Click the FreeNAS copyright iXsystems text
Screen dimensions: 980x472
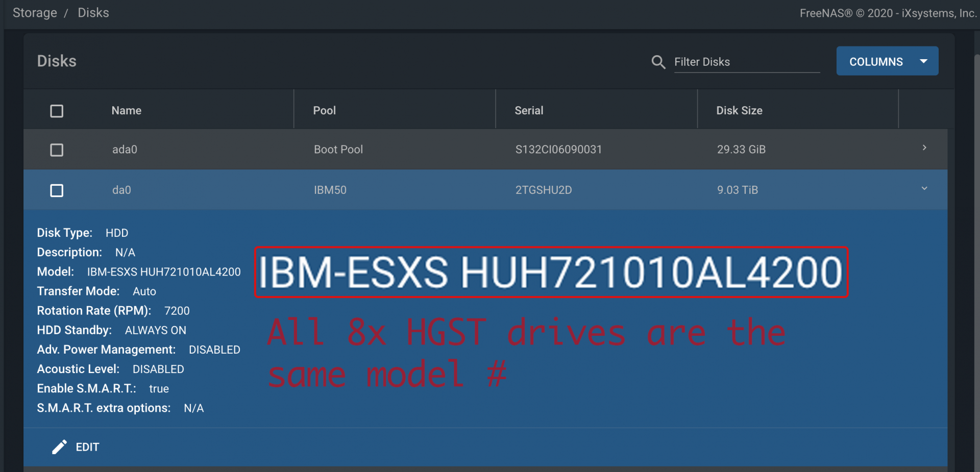(x=888, y=13)
